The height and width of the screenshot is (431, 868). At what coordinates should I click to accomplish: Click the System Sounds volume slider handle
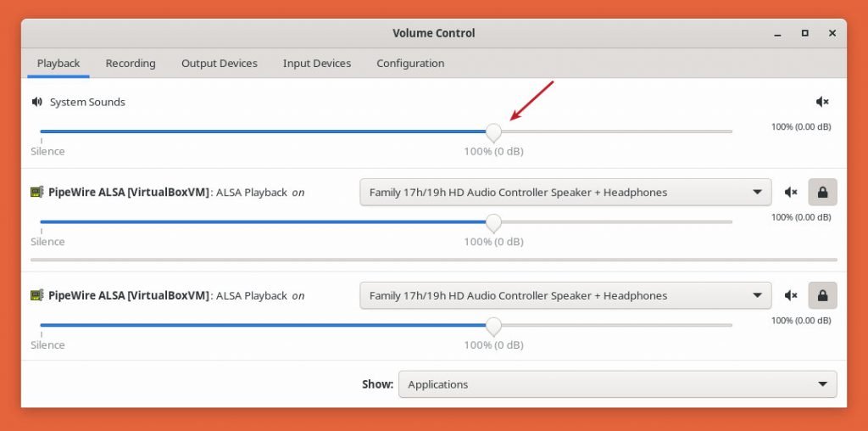point(493,132)
